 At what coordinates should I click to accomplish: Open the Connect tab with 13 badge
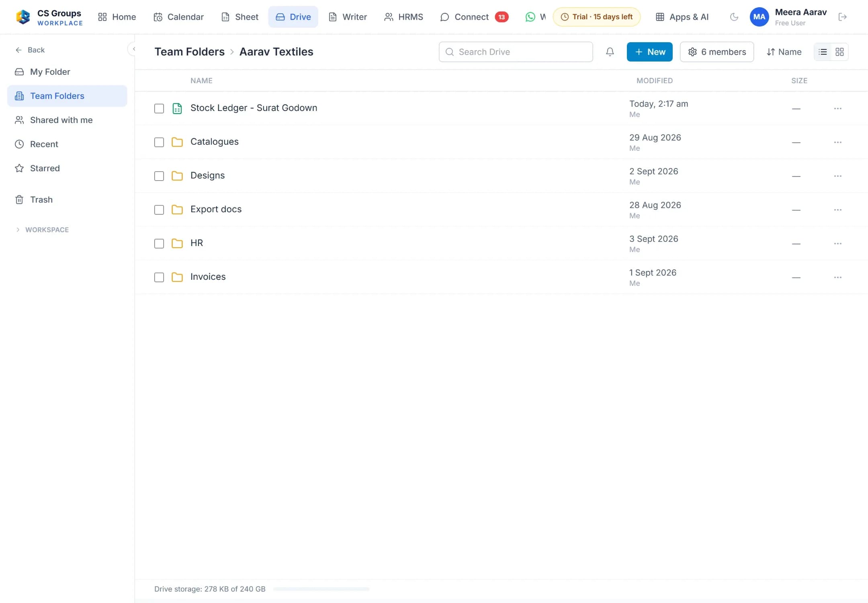(x=474, y=17)
